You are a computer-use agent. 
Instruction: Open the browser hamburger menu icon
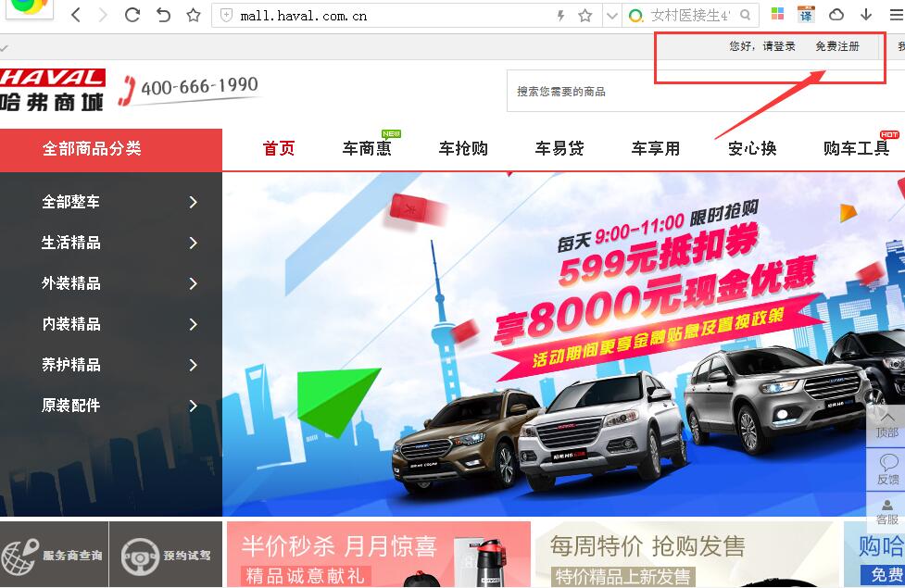[894, 15]
